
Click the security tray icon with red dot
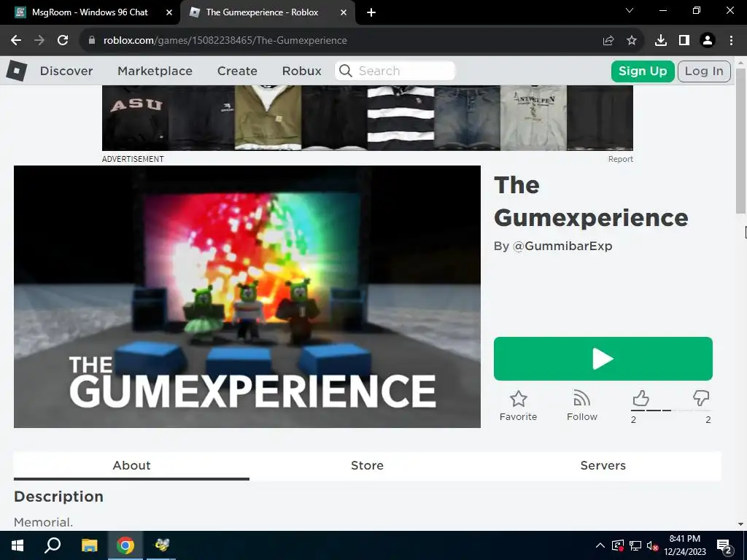(618, 545)
